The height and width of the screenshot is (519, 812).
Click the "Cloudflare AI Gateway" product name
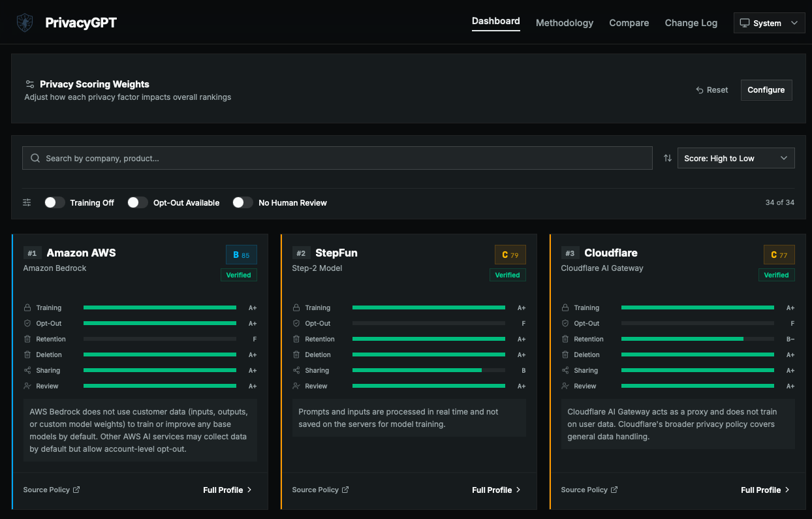click(x=602, y=268)
